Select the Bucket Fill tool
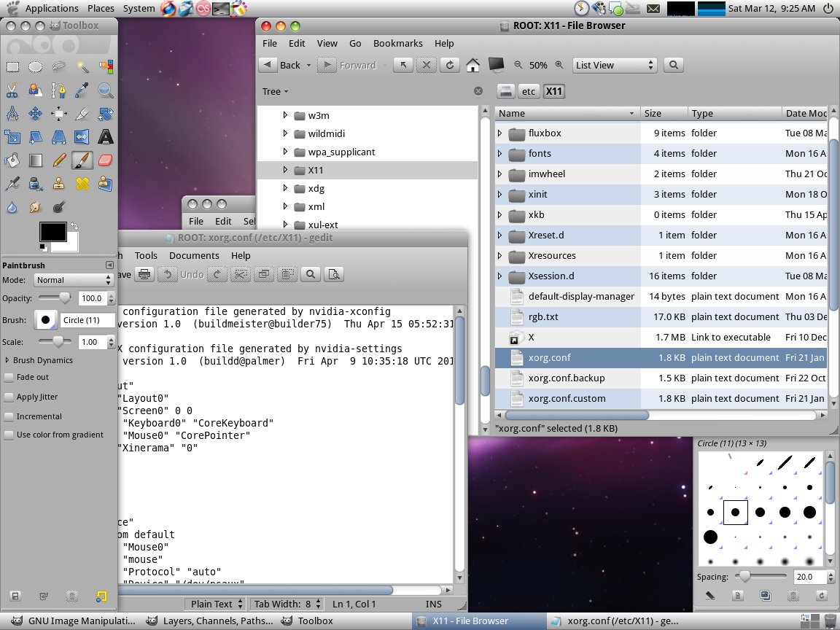The height and width of the screenshot is (630, 840). pos(12,160)
